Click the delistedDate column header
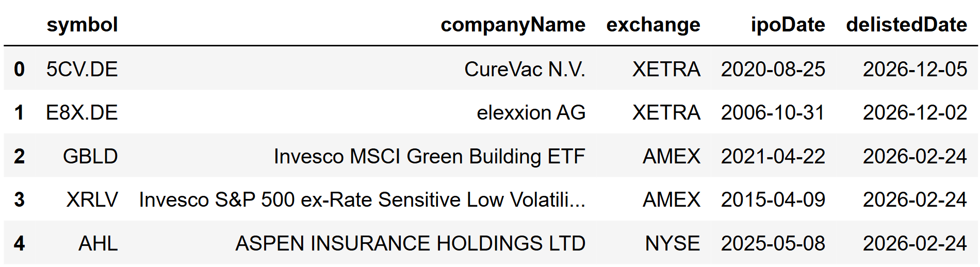 tap(906, 25)
